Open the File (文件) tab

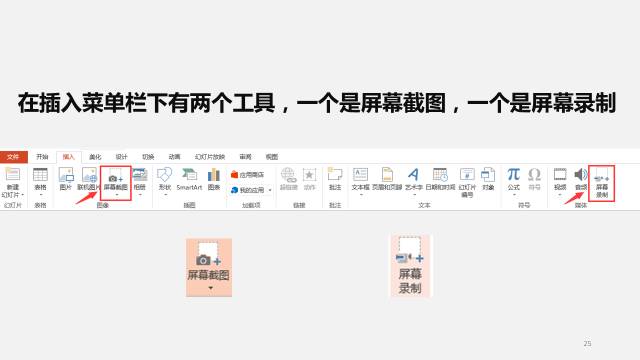pos(13,157)
